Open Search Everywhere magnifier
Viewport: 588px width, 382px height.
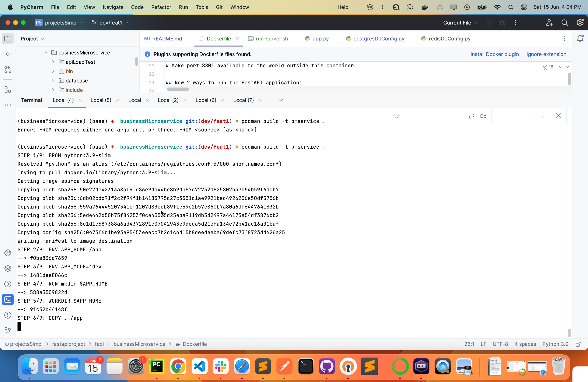pyautogui.click(x=564, y=23)
